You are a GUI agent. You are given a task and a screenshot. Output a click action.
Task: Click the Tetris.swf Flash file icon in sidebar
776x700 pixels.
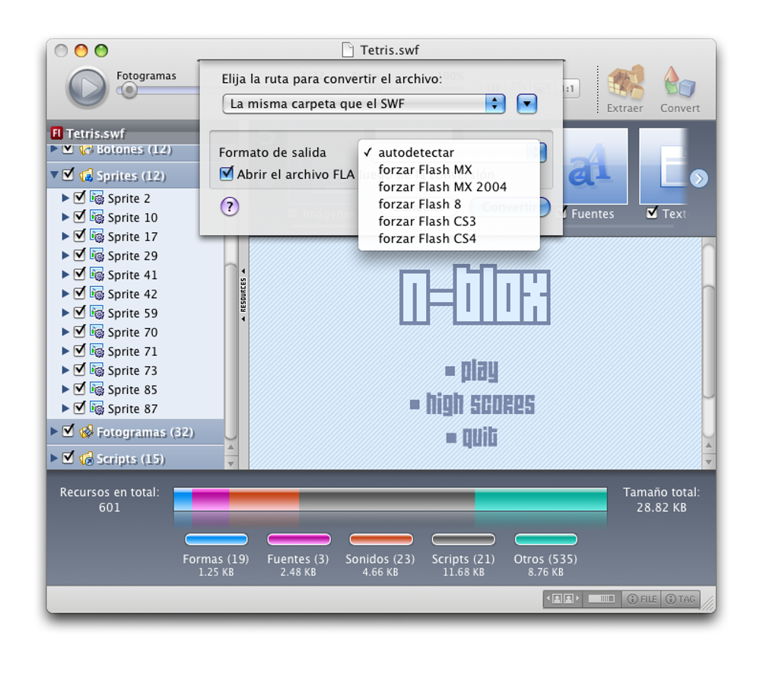[56, 132]
